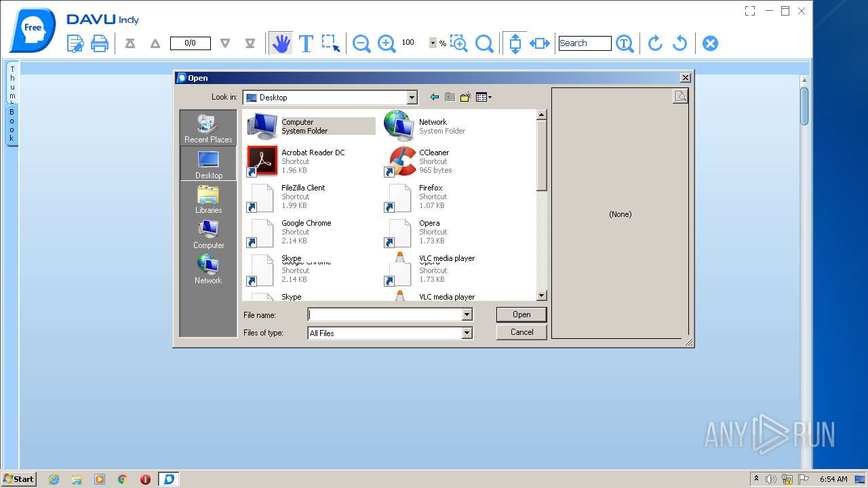The image size is (868, 488).
Task: Click the plain magnifier loupe icon
Action: click(484, 43)
